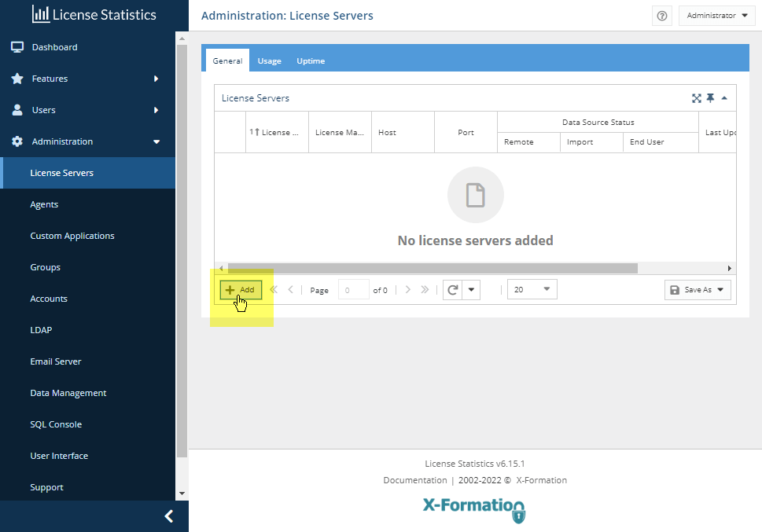Click the End User column header
Viewport: 762px width, 532px height.
coord(661,142)
